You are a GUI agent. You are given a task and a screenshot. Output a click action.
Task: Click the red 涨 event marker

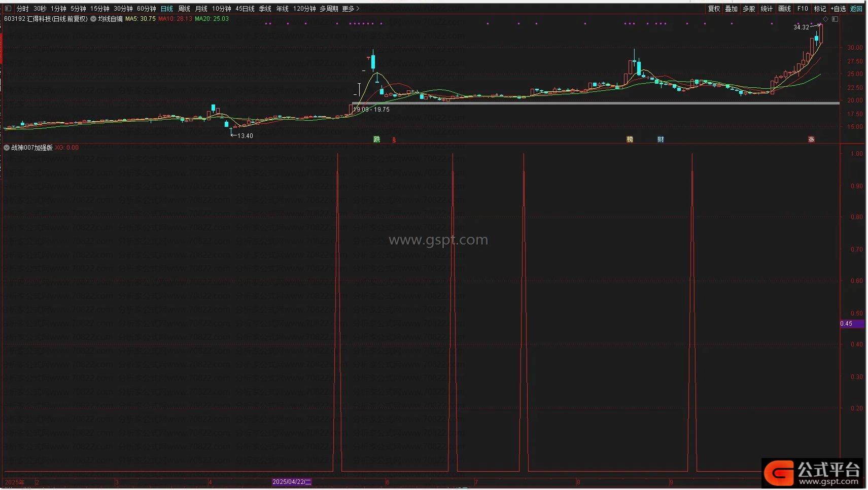coord(811,139)
